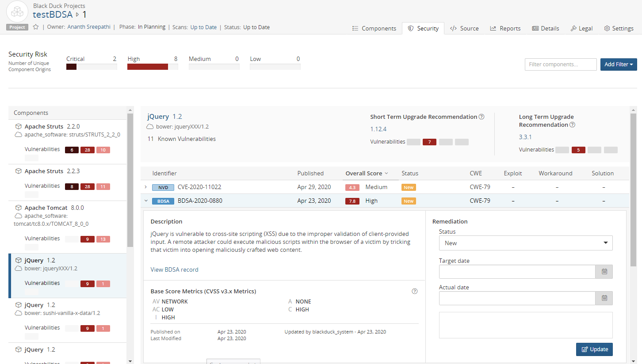Screen dimensions: 642x364
Task: Select the Apache Tomcat 8.0.0 component
Action: [68, 227]
